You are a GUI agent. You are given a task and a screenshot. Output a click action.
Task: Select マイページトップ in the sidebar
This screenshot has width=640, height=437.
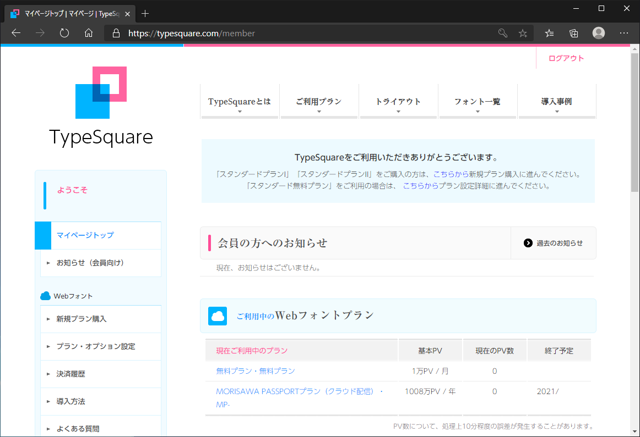(98, 235)
